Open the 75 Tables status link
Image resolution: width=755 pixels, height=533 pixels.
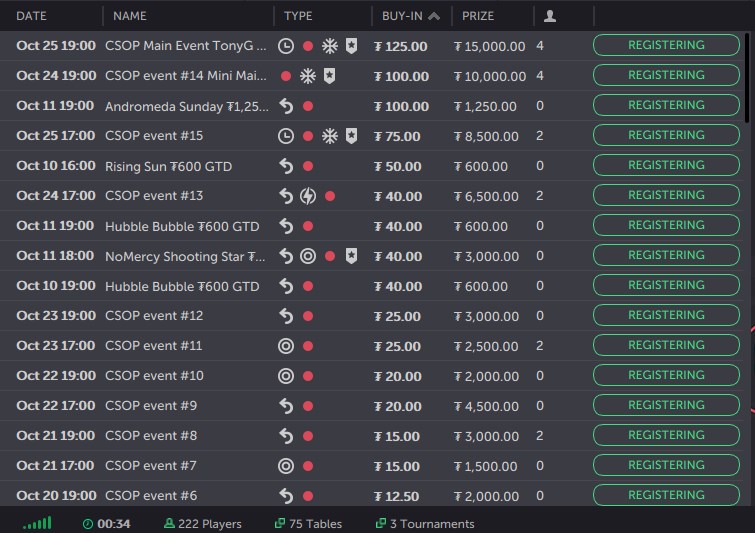point(309,524)
